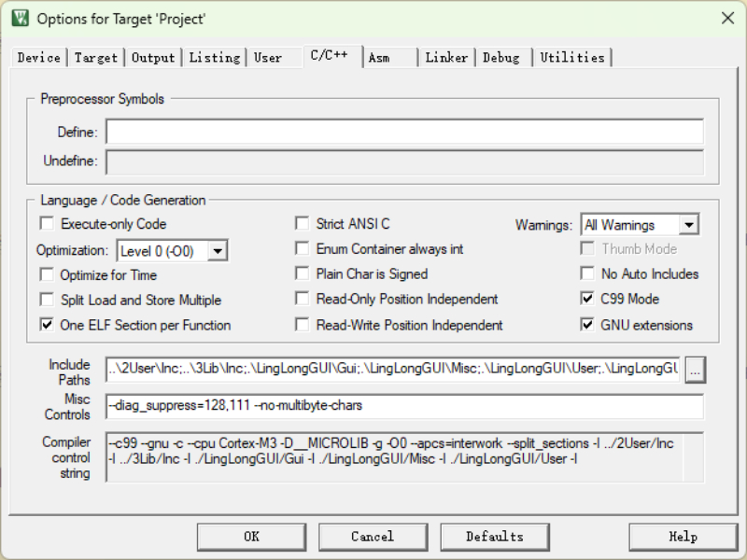This screenshot has height=560, width=747.
Task: Click the Keil icon in title bar
Action: click(19, 18)
